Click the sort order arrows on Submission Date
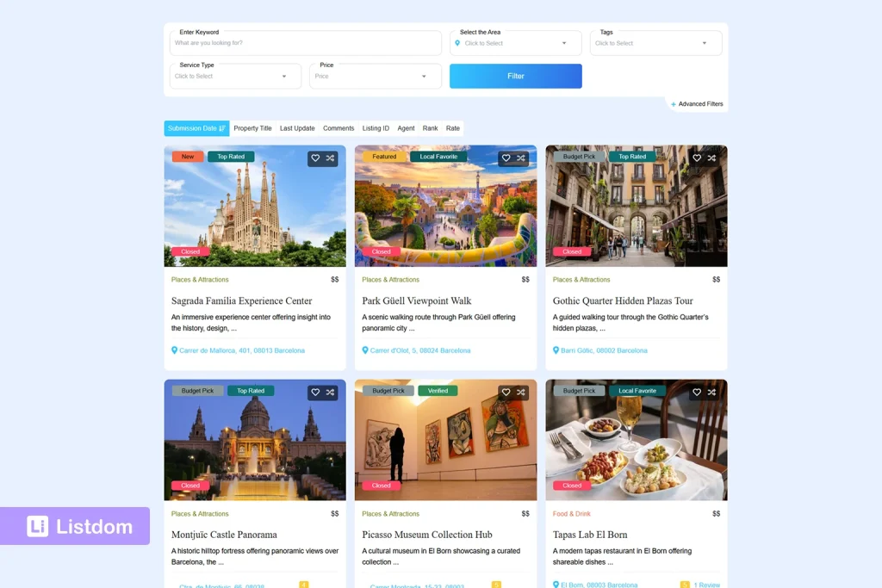The image size is (882, 588). pyautogui.click(x=222, y=127)
